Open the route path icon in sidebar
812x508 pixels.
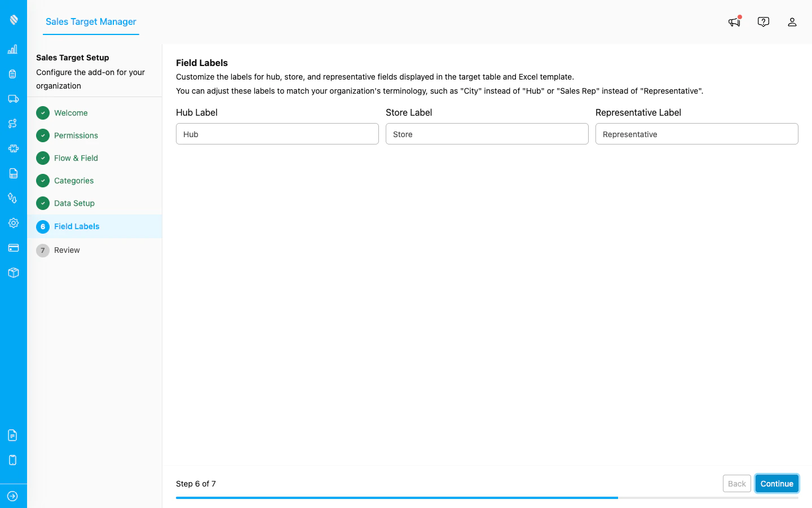point(13,124)
